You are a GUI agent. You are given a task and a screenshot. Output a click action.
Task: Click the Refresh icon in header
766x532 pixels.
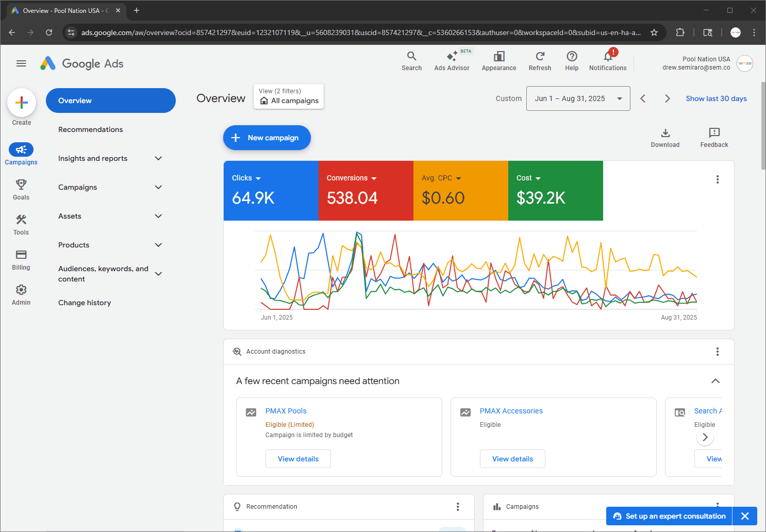click(x=540, y=61)
